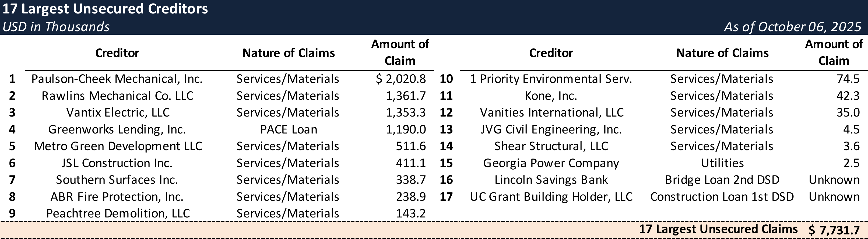Click the "As of October 06, 2025" date

tap(792, 27)
